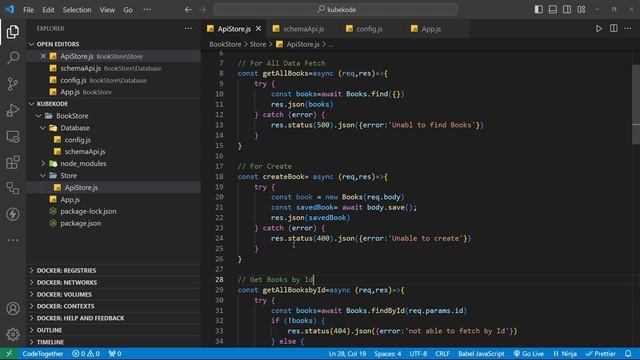Toggle the bottom panel layout icon
Screen dimensions: 640x360
click(553, 9)
